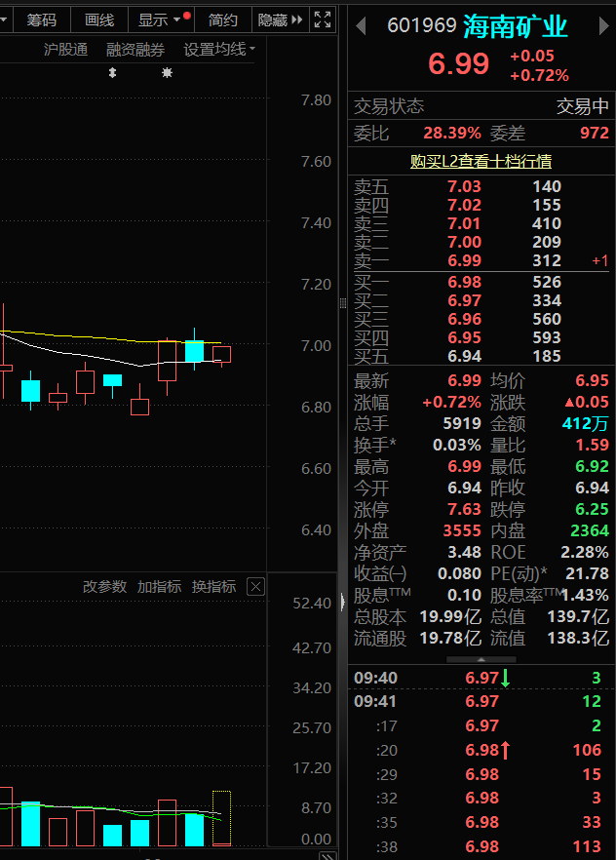Click the :20 trade row with volume 106
This screenshot has width=616, height=860.
point(481,750)
